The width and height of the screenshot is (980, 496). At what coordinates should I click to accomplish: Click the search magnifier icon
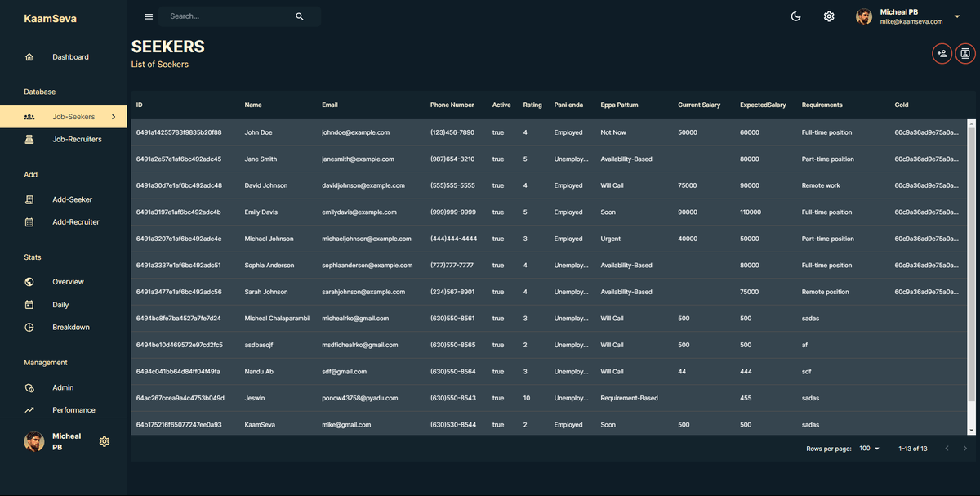(x=300, y=16)
